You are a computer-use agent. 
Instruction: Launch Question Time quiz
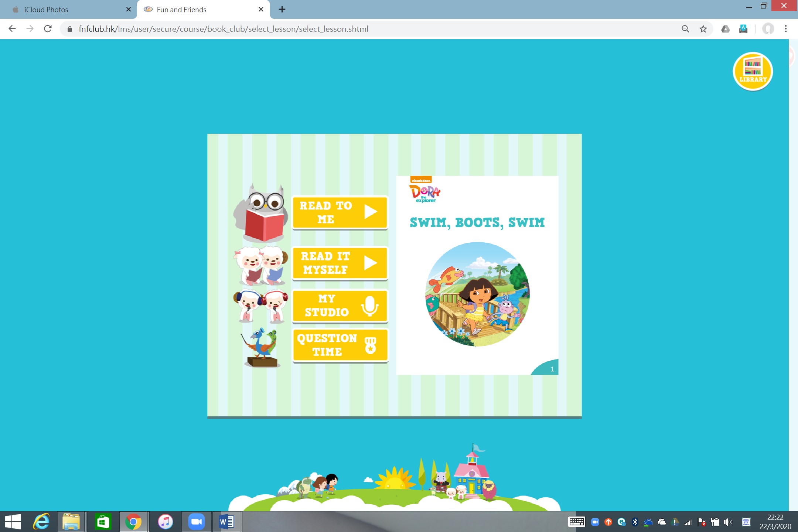pos(340,345)
